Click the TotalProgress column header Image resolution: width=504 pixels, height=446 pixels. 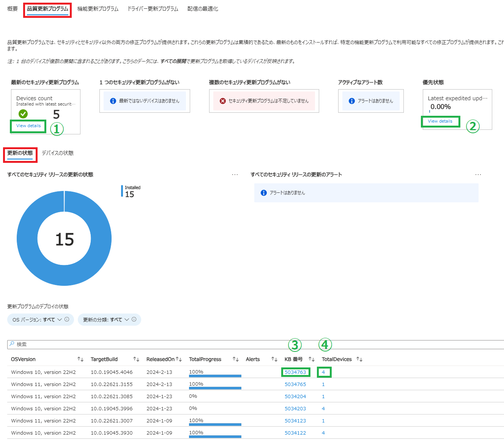click(205, 359)
